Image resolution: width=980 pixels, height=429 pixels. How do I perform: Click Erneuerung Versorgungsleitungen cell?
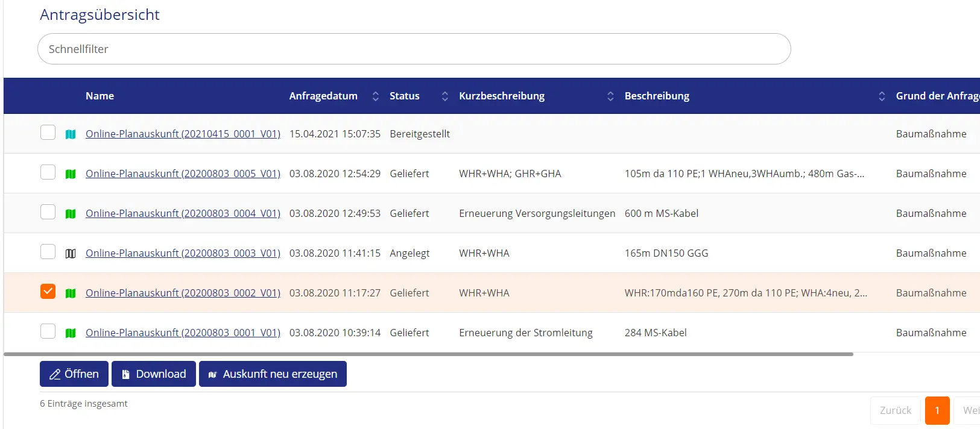(x=537, y=213)
